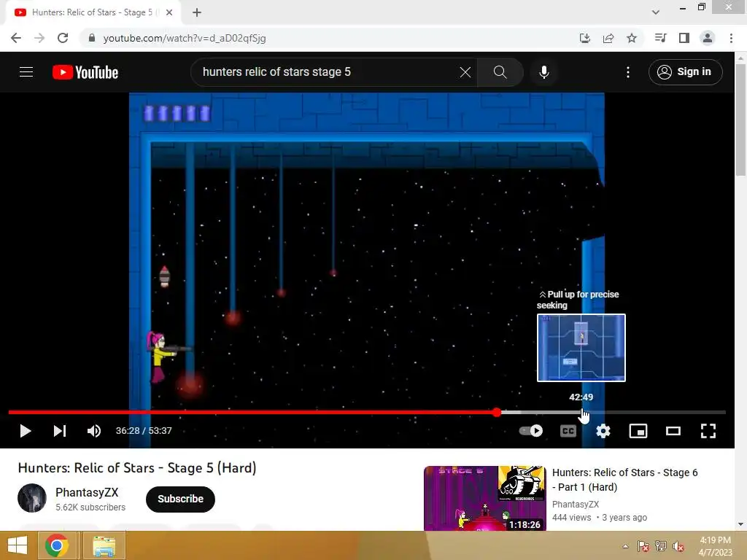Enable miniplayer mode
The height and width of the screenshot is (560, 747).
pos(638,431)
